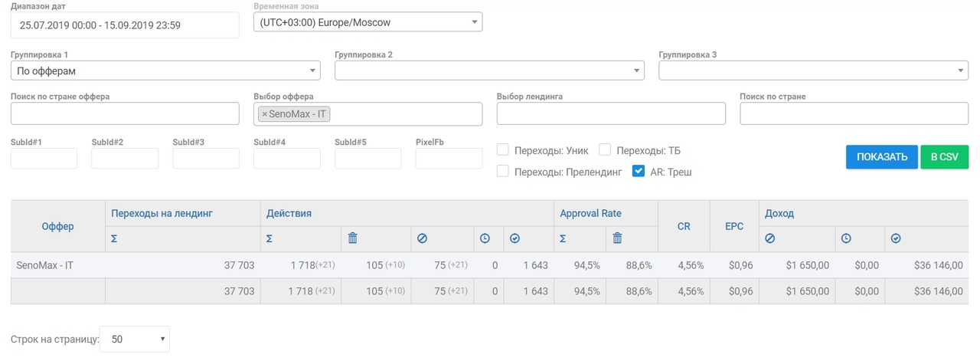Sort by trash icon under Approval Rate

[x=617, y=238]
